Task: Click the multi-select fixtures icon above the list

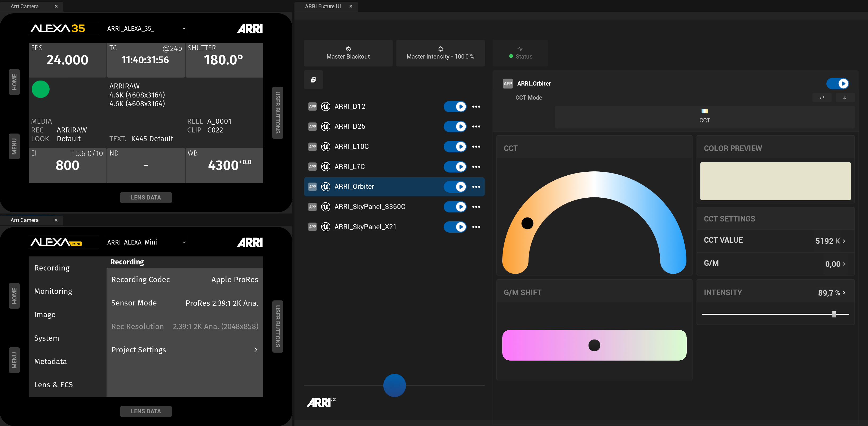Action: coord(313,80)
